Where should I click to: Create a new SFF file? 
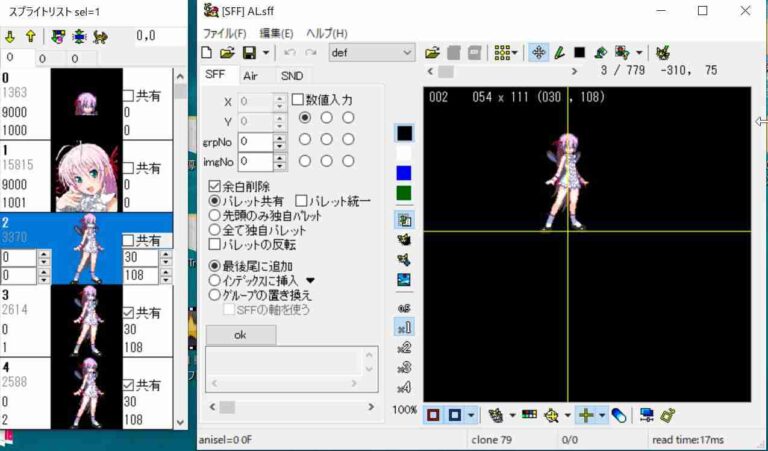[x=207, y=53]
